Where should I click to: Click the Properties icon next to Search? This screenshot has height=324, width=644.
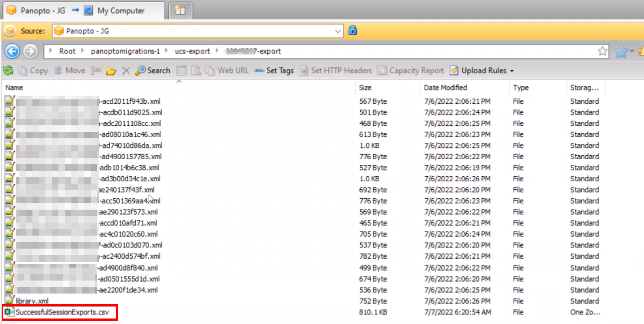pyautogui.click(x=181, y=70)
